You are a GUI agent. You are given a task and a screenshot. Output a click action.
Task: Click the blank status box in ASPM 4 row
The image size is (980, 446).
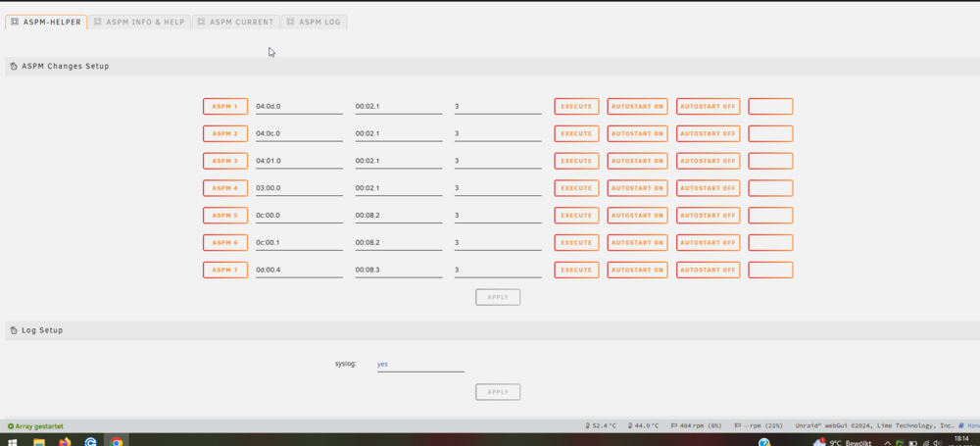[770, 188]
